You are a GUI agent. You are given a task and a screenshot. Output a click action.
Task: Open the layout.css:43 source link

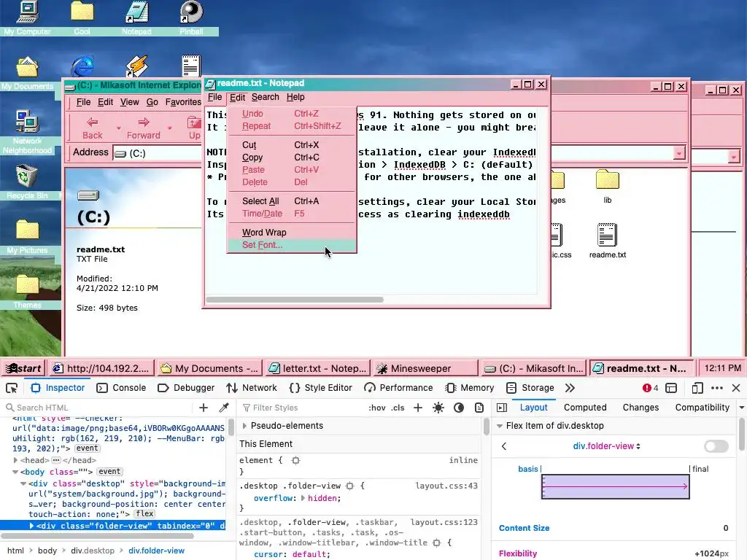[446, 486]
